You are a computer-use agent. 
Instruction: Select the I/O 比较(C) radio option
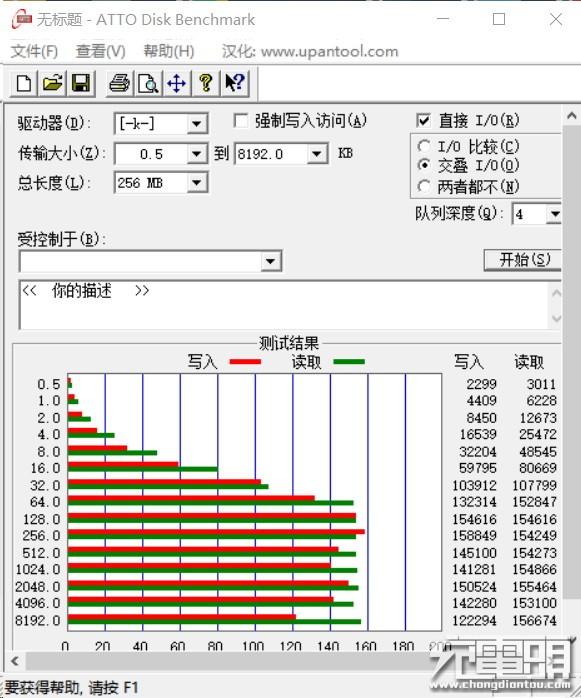[424, 146]
